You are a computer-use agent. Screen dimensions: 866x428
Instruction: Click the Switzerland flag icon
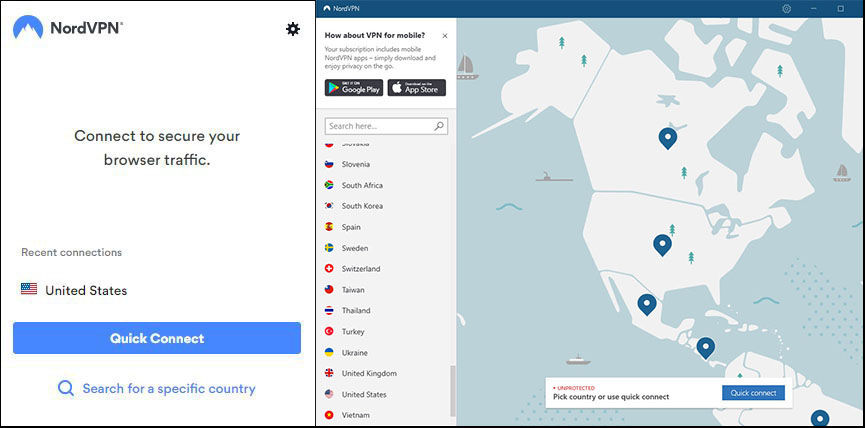(x=329, y=268)
